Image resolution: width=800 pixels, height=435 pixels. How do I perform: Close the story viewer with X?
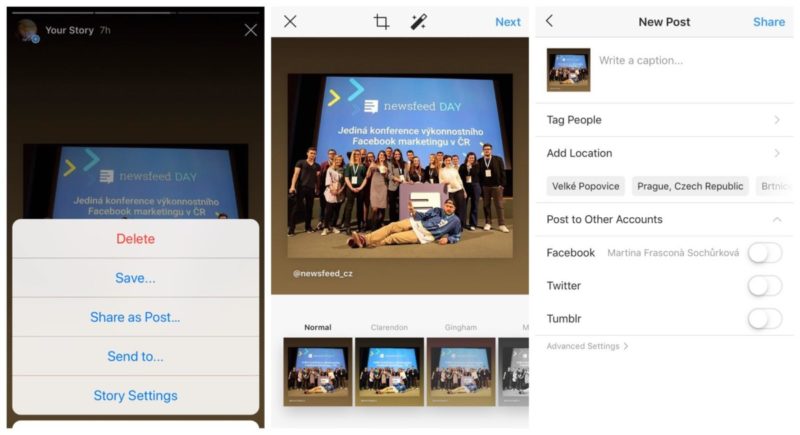[x=251, y=30]
